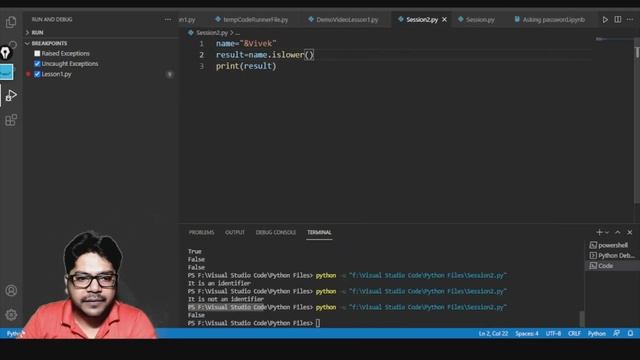Screen dimensions: 640x360
Task: Close the Session2.py tab
Action: (444, 20)
